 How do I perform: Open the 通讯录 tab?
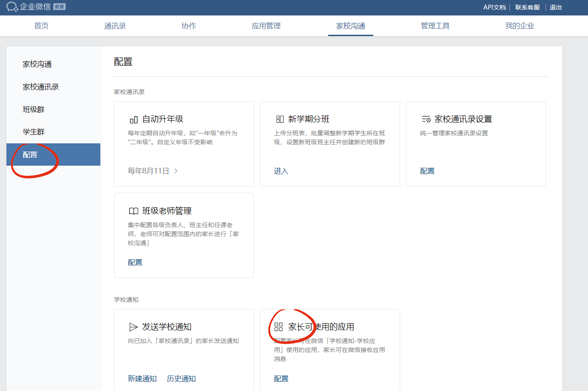pos(115,26)
